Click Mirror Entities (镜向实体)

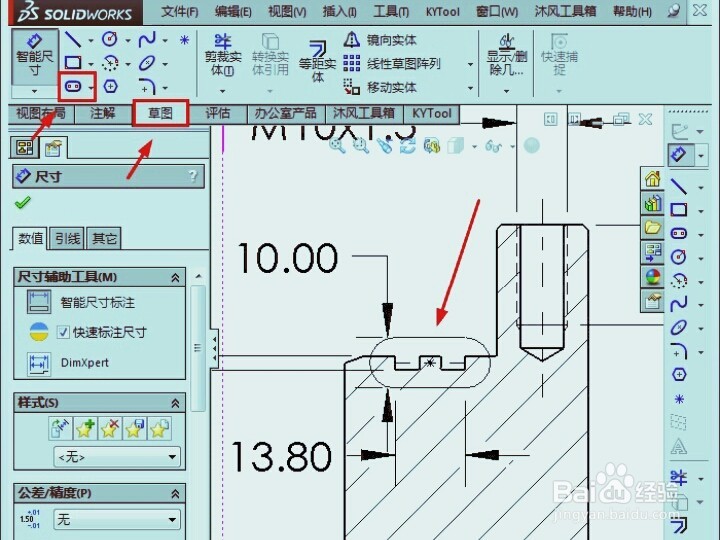coord(380,40)
